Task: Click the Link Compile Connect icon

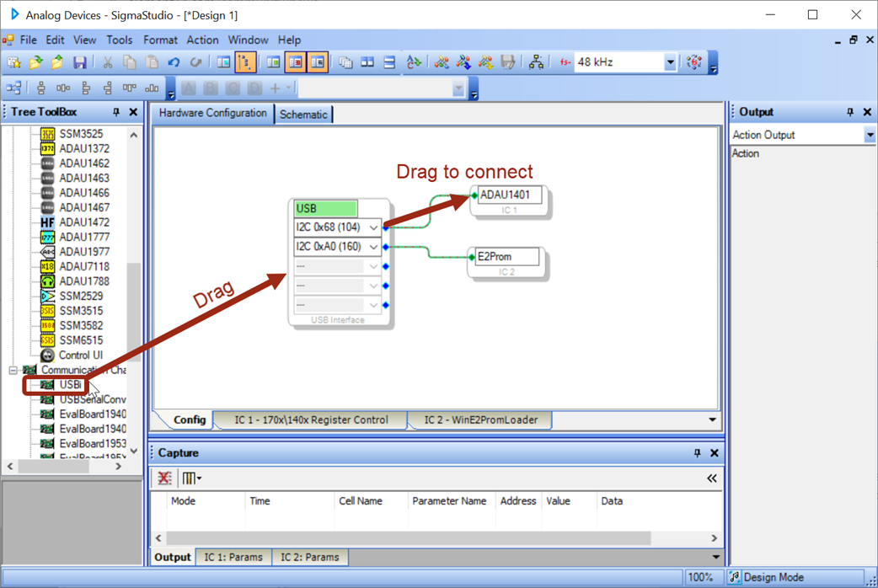Action: click(442, 62)
